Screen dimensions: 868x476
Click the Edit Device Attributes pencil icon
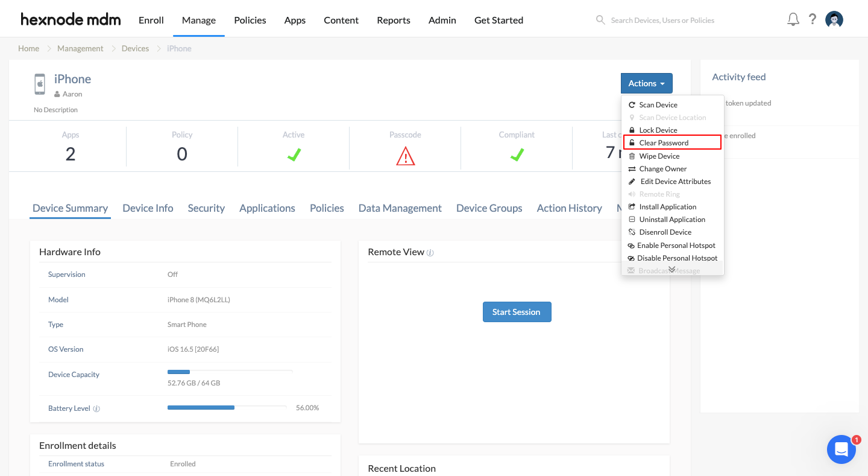632,182
